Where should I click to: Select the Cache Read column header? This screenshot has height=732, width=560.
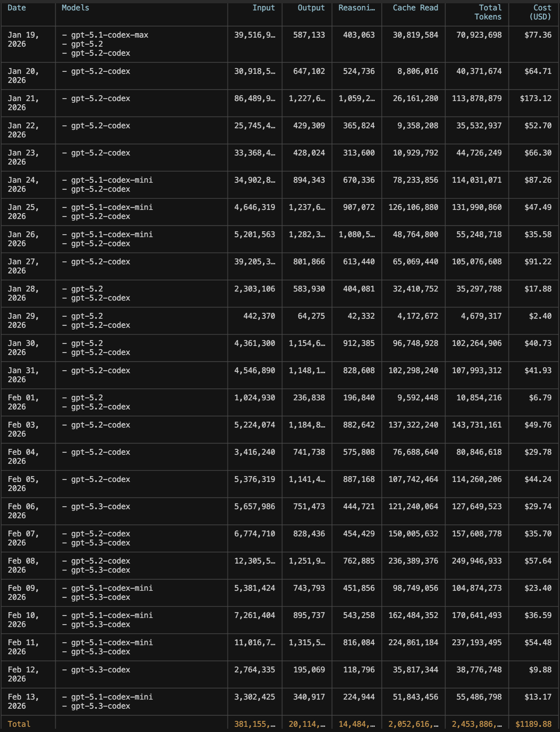click(x=415, y=8)
